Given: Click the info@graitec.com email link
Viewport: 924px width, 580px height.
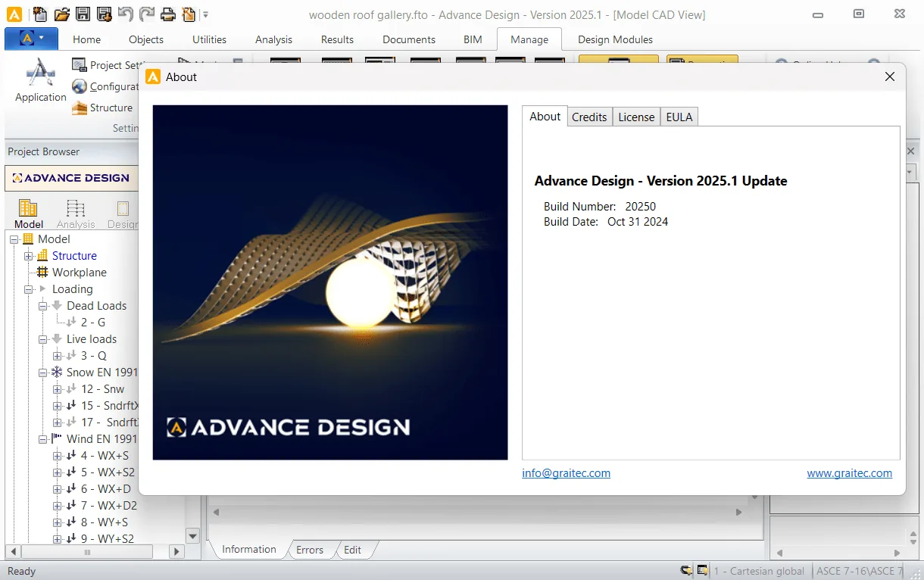Looking at the screenshot, I should tap(566, 473).
